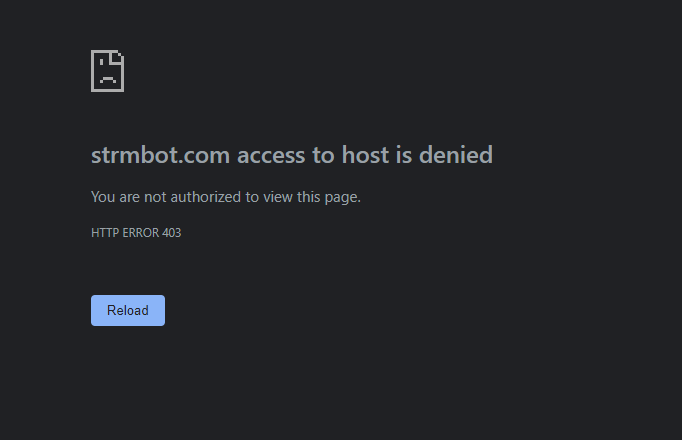
Task: Click 'strmbot.com' in the error heading
Action: (160, 155)
